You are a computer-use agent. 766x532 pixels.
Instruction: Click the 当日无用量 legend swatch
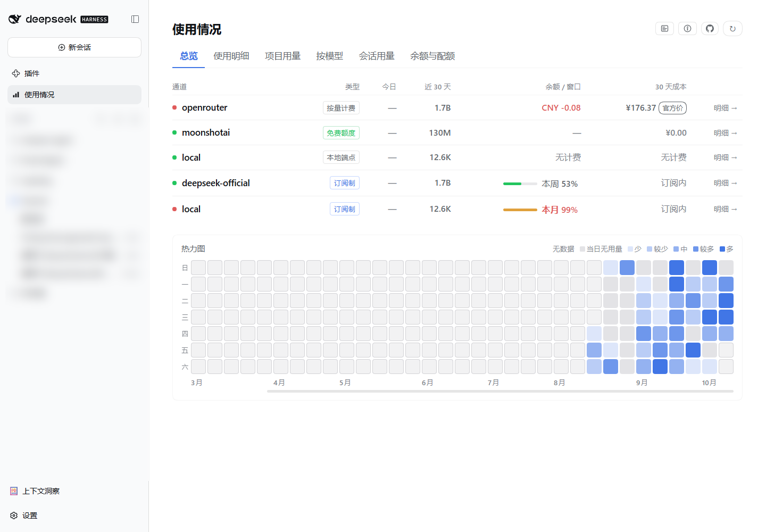[582, 249]
